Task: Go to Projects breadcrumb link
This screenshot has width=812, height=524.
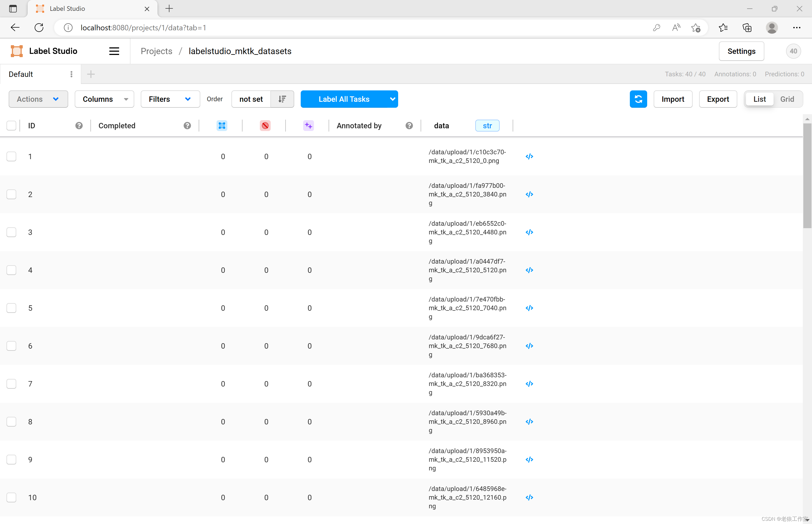Action: point(156,51)
